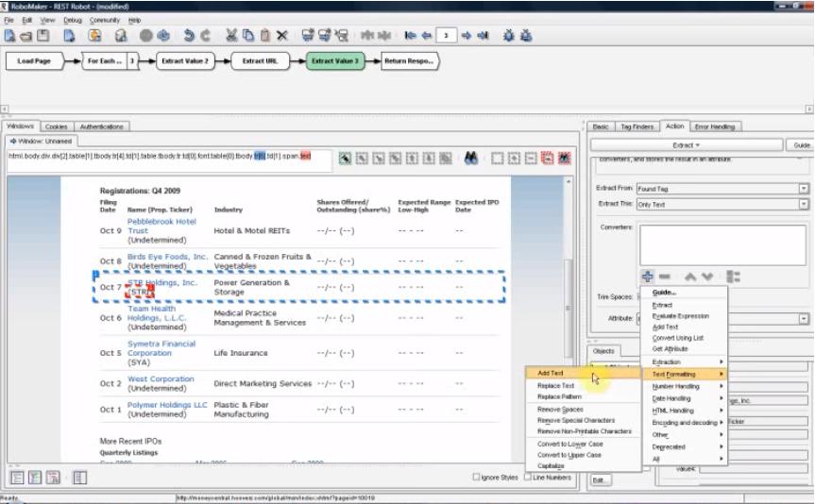Click the Redo arrow icon
The image size is (815, 504).
click(x=206, y=36)
